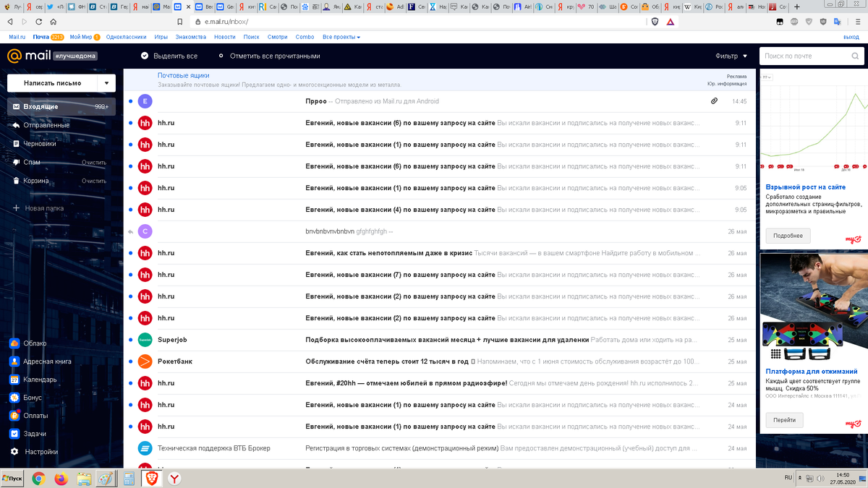Open Yandex Browser from the taskbar
Viewport: 868px width, 488px height.
[174, 479]
